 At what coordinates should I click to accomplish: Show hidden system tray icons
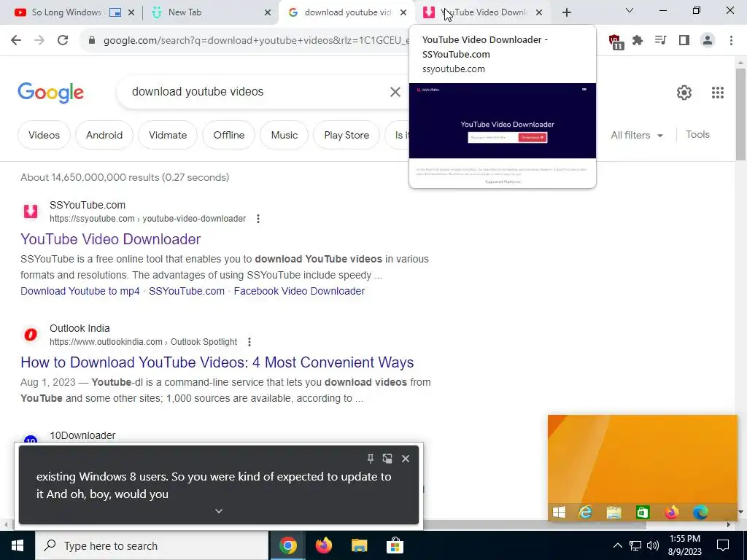tap(617, 545)
